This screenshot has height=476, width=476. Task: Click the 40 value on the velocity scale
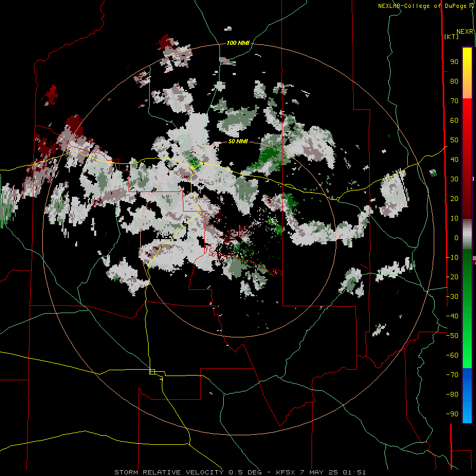click(454, 160)
